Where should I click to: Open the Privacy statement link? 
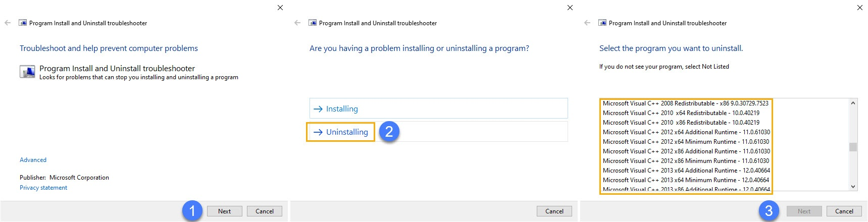click(x=43, y=188)
